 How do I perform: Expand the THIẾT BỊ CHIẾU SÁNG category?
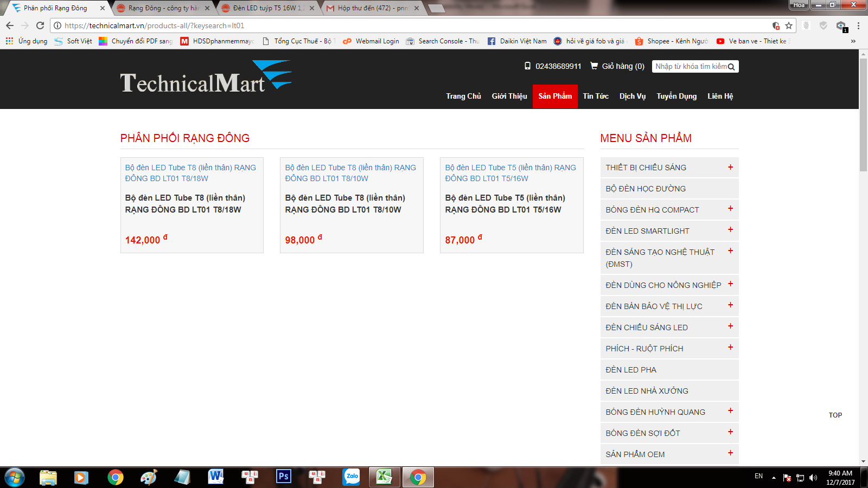tap(730, 167)
